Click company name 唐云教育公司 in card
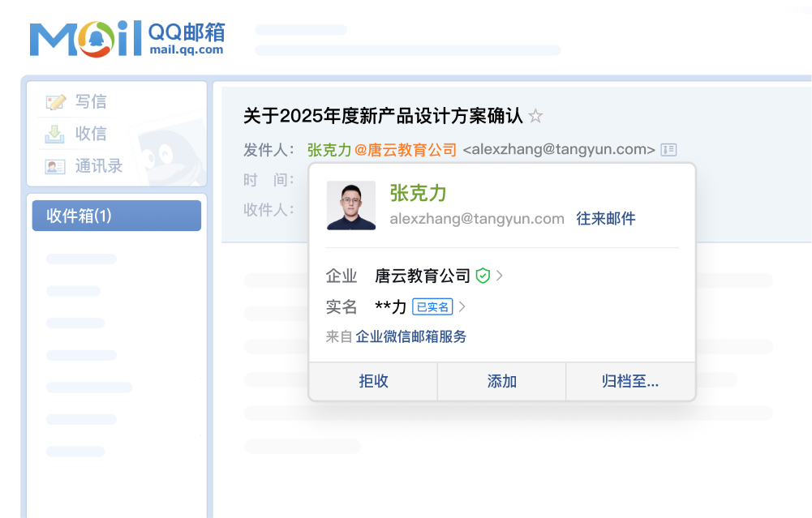Screen dimensions: 812x518 422,276
